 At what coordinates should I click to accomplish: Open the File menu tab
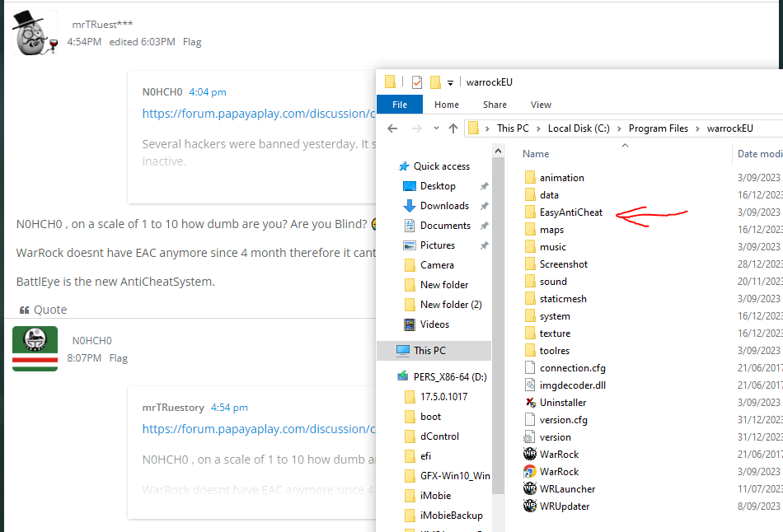400,105
